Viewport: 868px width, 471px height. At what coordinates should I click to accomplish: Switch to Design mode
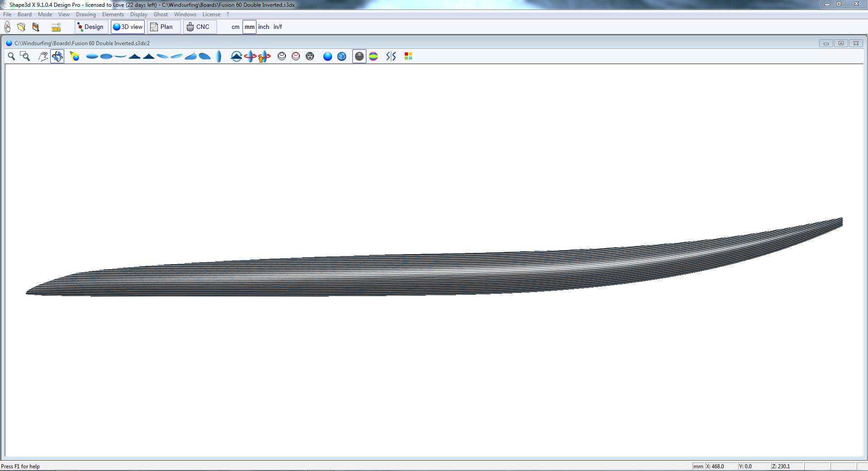[x=91, y=27]
